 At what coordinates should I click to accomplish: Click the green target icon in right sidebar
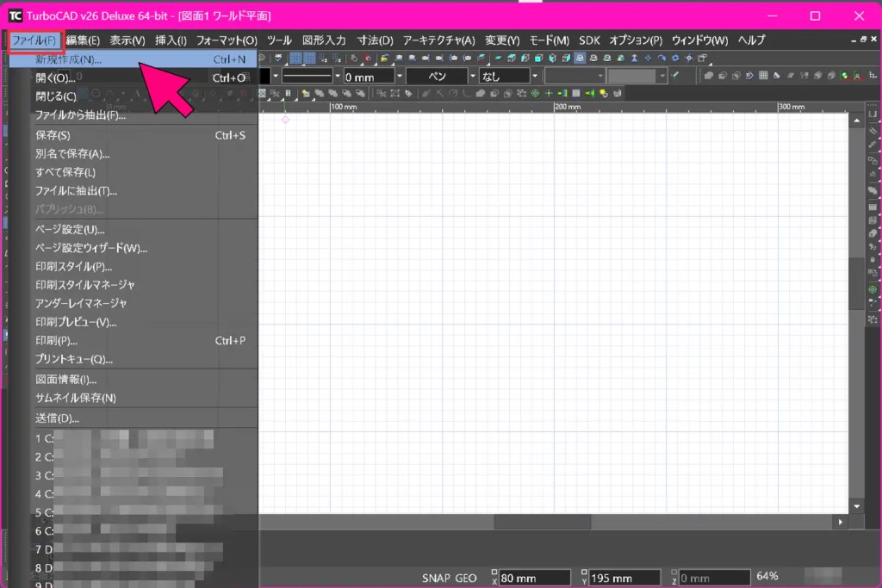[x=873, y=289]
